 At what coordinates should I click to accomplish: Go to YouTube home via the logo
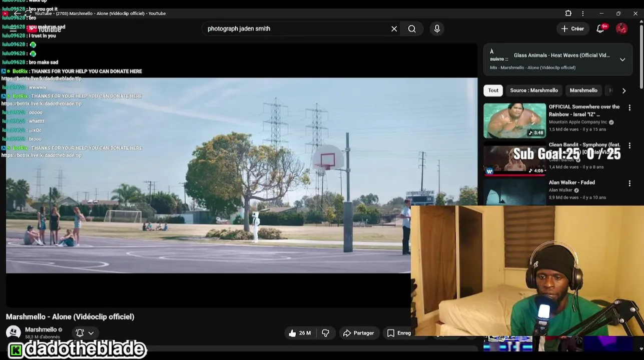[44, 29]
